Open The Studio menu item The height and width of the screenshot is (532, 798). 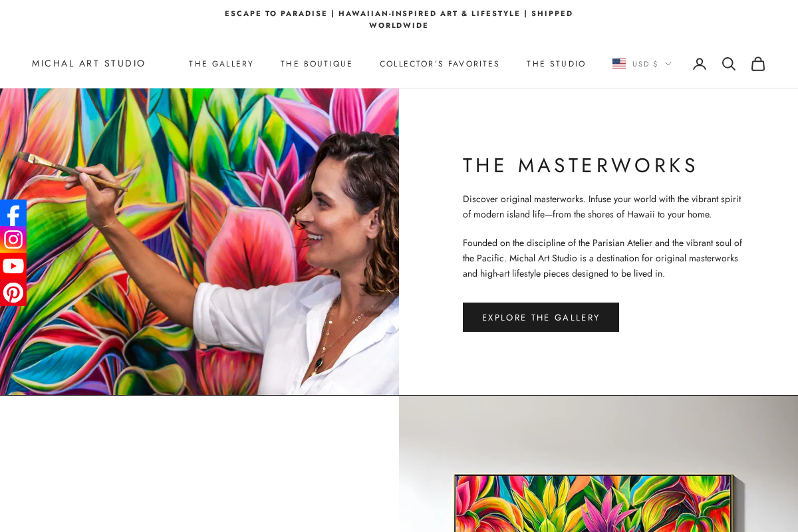[556, 64]
